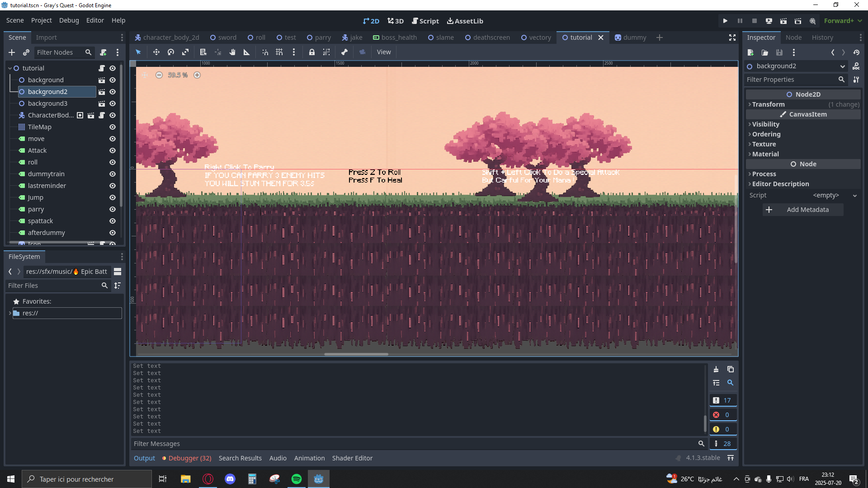Viewport: 868px width, 488px height.
Task: Click the Add Metadata button
Action: point(802,210)
